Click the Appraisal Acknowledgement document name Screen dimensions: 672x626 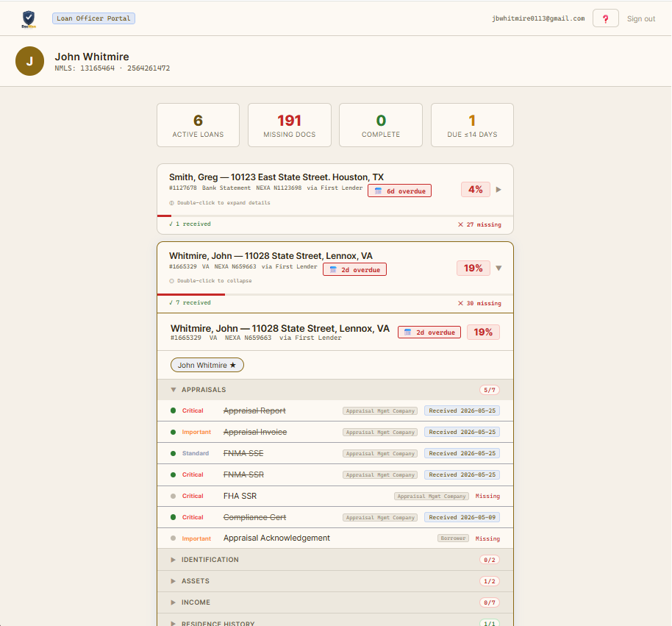(x=276, y=538)
